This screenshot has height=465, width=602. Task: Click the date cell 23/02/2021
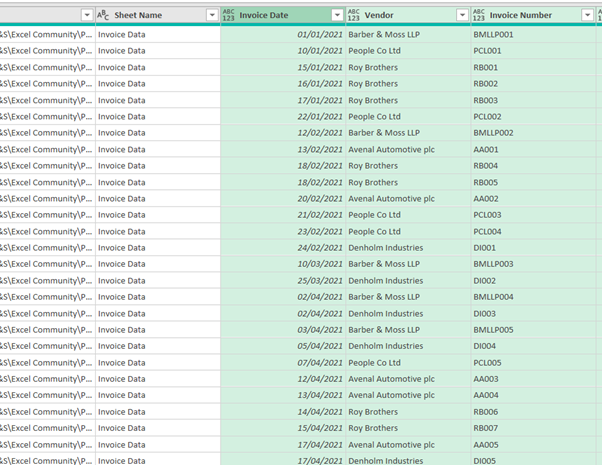pyautogui.click(x=283, y=232)
